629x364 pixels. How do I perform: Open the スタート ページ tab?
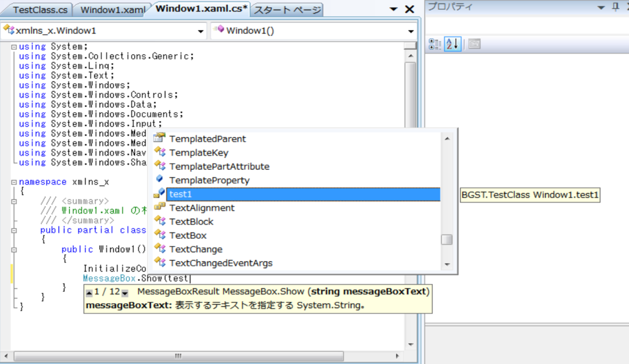click(287, 9)
